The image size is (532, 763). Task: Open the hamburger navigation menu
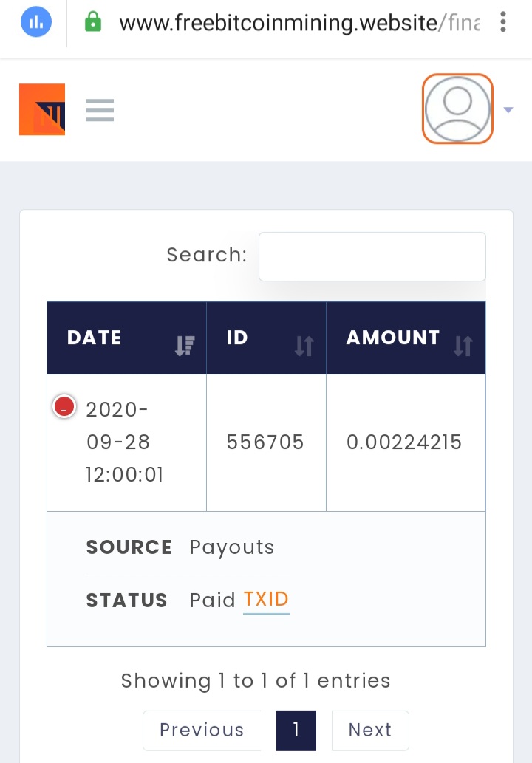click(100, 110)
